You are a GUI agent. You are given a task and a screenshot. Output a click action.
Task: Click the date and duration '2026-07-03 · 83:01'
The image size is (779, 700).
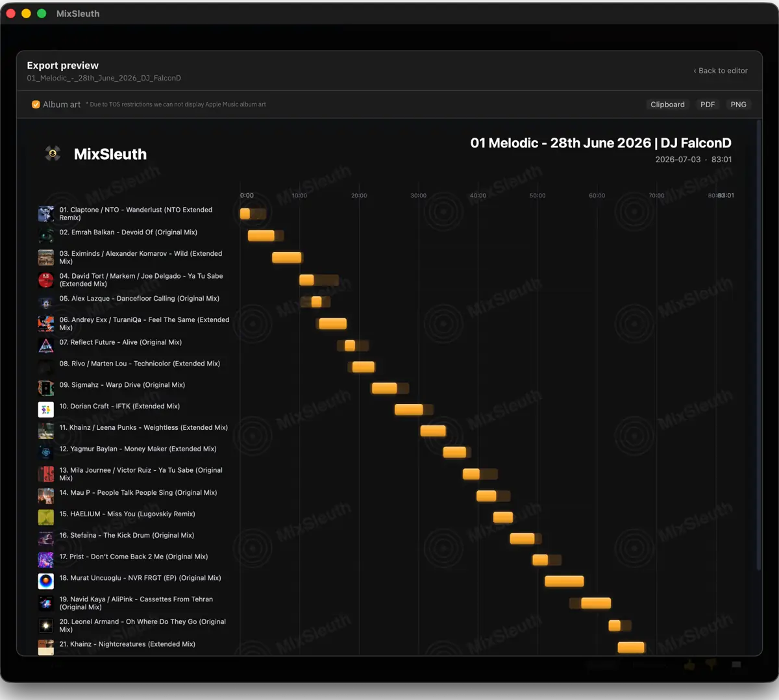[x=693, y=160]
